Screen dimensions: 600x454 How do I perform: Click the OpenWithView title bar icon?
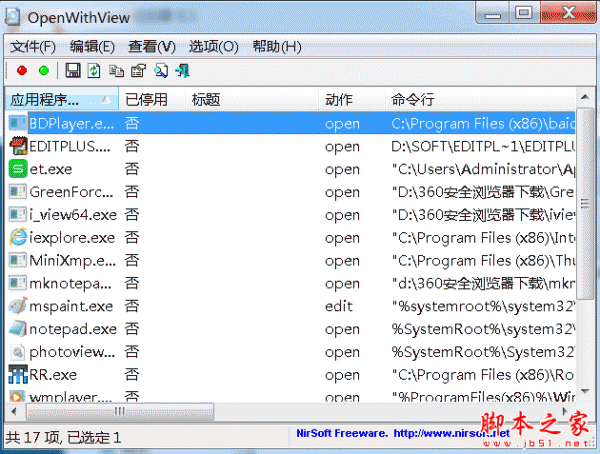pos(13,17)
